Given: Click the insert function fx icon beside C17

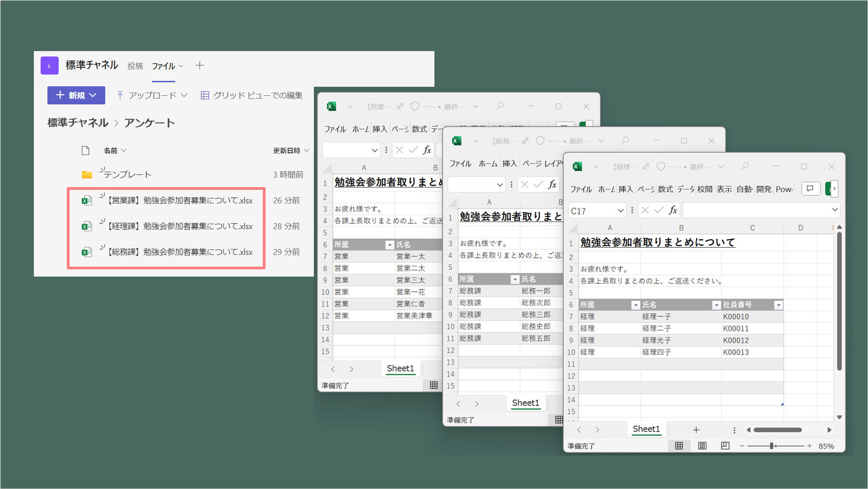Looking at the screenshot, I should click(x=673, y=210).
